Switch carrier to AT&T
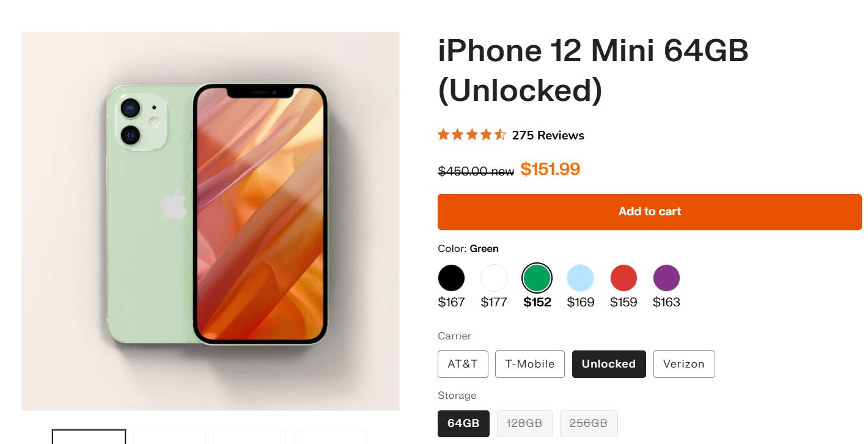The image size is (868, 444). (463, 364)
